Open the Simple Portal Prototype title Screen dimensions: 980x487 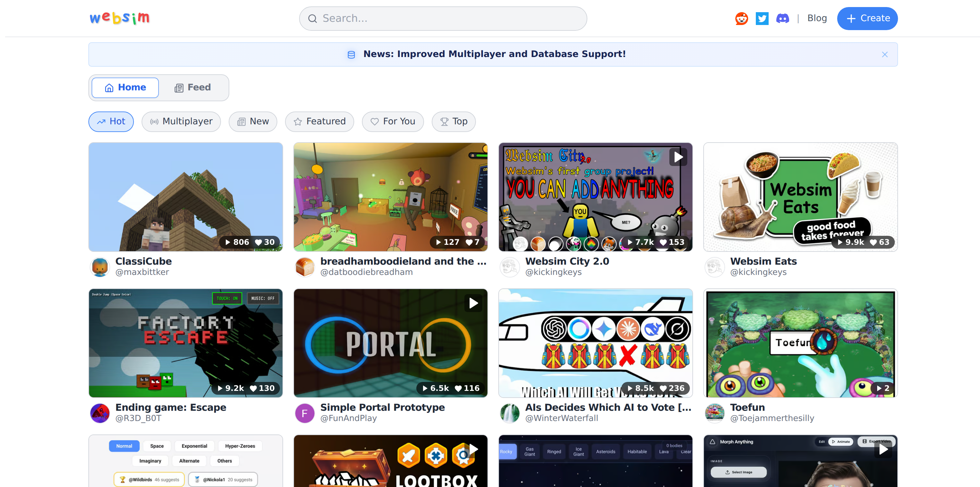point(382,408)
